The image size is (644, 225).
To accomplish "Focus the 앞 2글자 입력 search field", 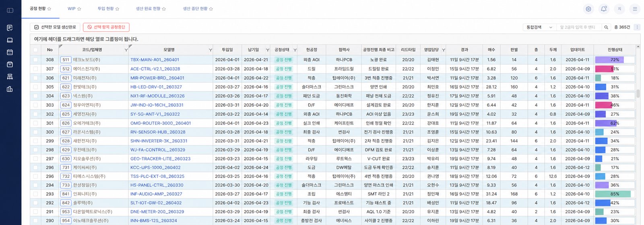I will tap(579, 27).
